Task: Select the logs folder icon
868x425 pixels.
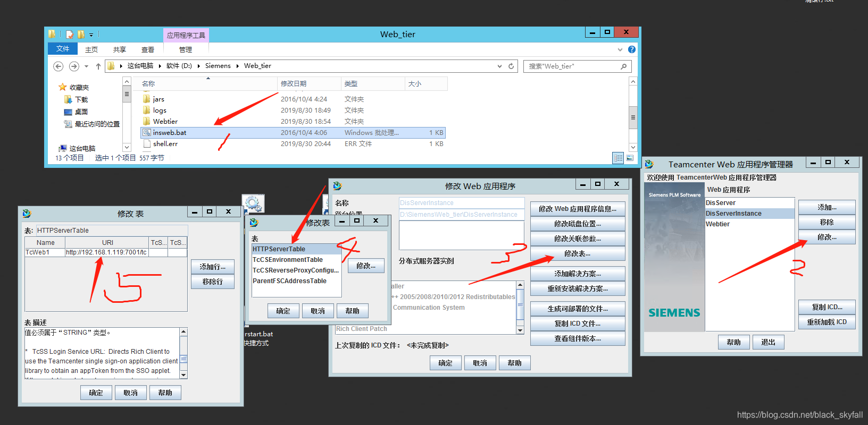Action: [147, 110]
